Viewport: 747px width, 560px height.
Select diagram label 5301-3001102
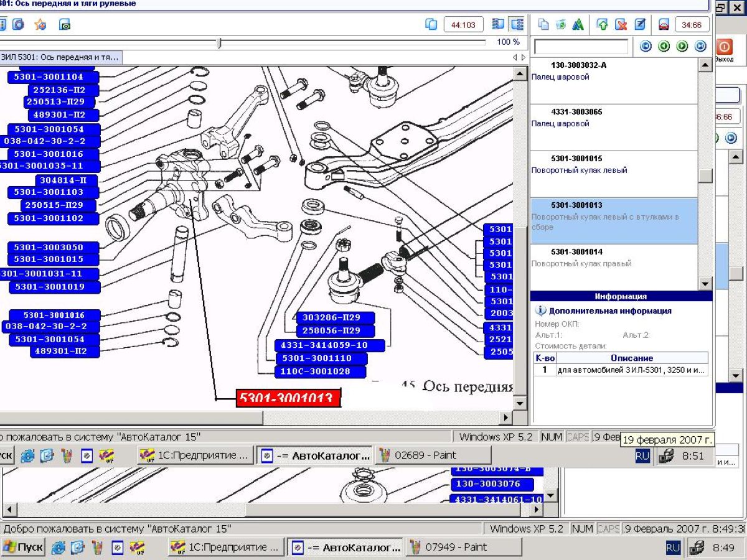[54, 218]
